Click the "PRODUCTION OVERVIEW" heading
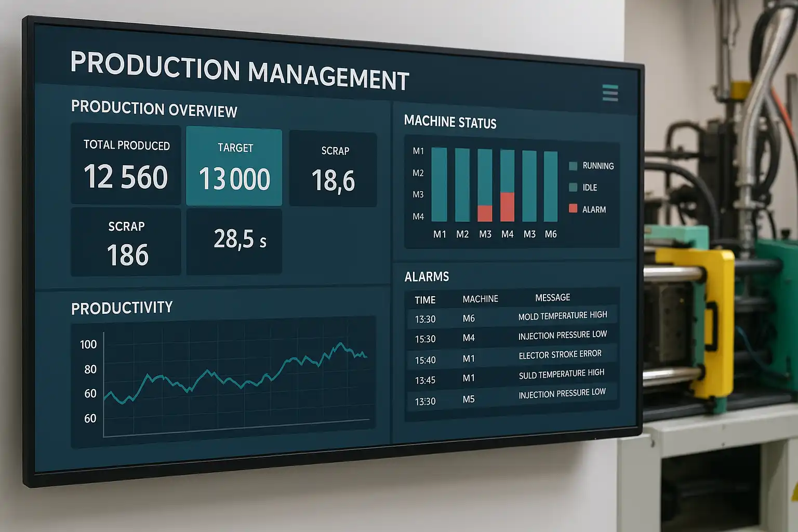Viewport: 798px width, 532px height. click(x=154, y=109)
